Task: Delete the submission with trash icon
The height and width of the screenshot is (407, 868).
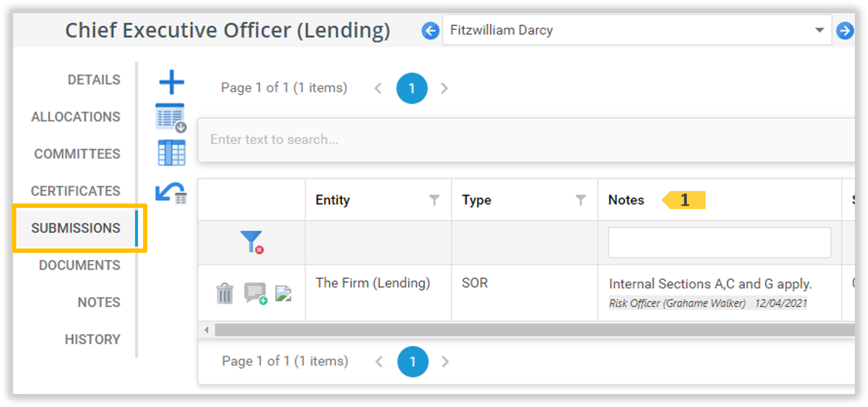Action: point(225,293)
